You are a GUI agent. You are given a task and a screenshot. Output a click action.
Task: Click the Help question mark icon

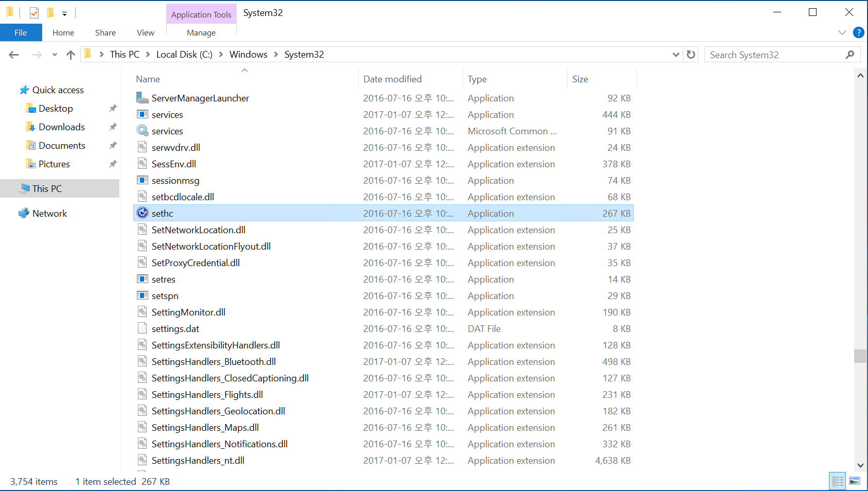pos(858,32)
